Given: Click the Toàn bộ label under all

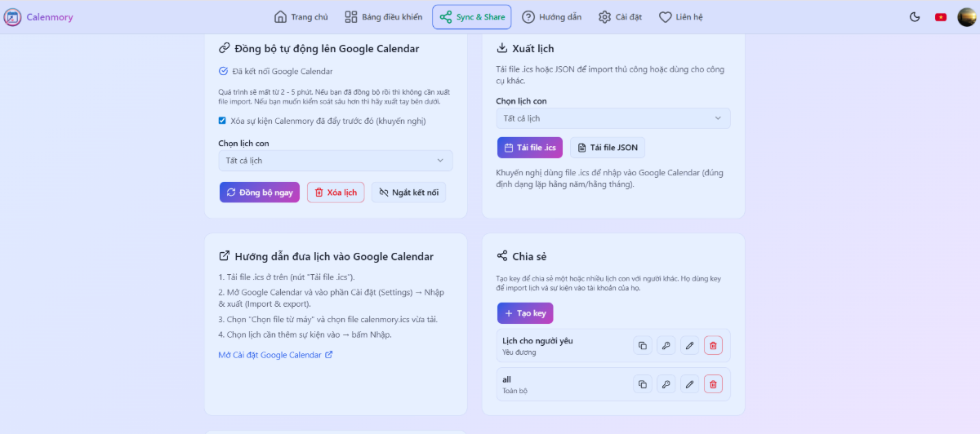Looking at the screenshot, I should pos(514,391).
